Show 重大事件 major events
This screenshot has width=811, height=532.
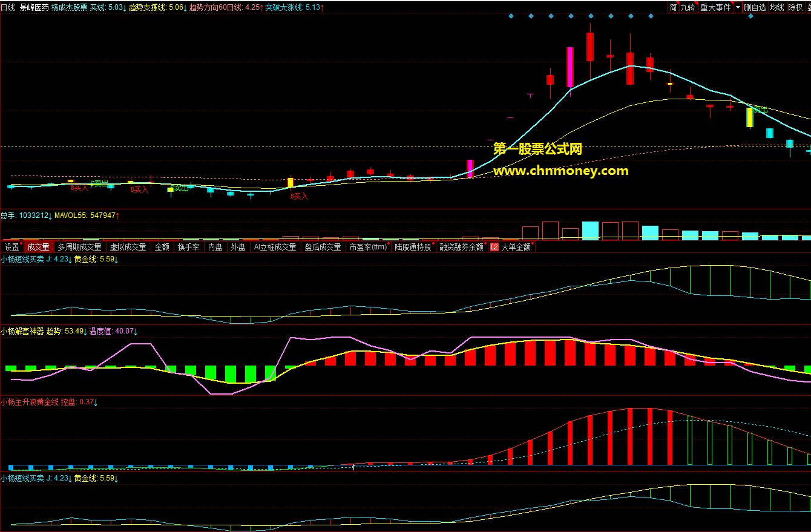(x=715, y=7)
